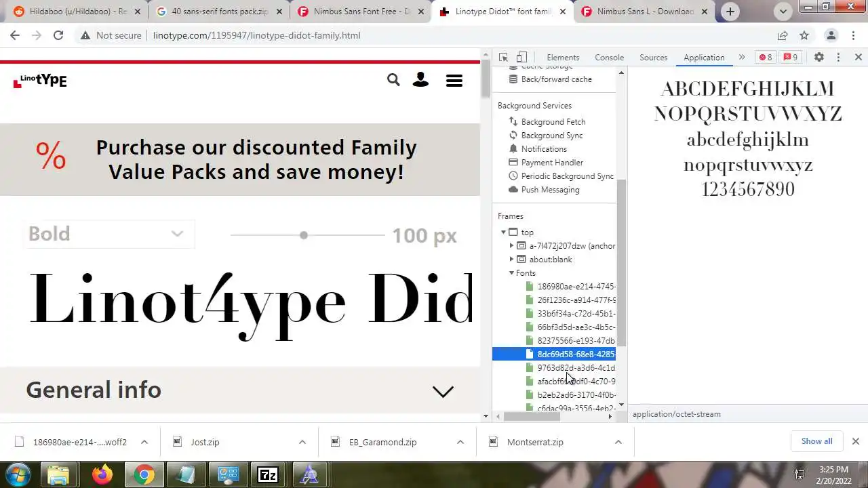
Task: Expand the a-7l472j207dzw anchor frame
Action: (511, 246)
